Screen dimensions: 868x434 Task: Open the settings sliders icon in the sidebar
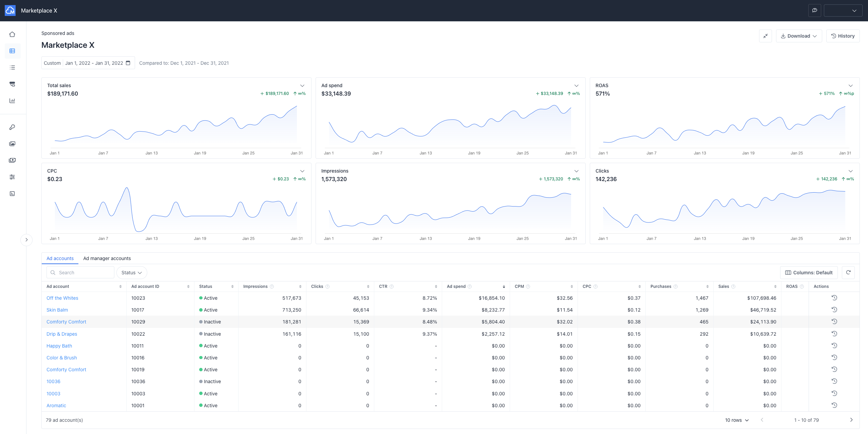tap(12, 177)
